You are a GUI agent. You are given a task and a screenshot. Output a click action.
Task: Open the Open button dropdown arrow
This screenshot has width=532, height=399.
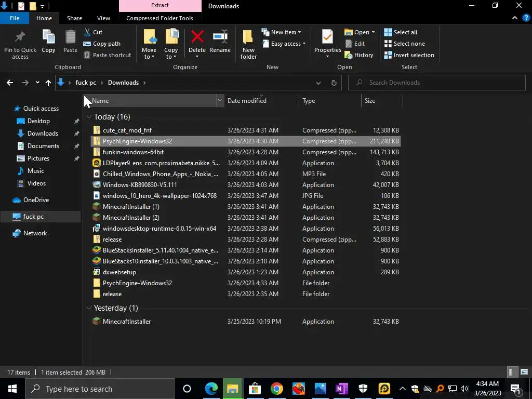click(373, 32)
